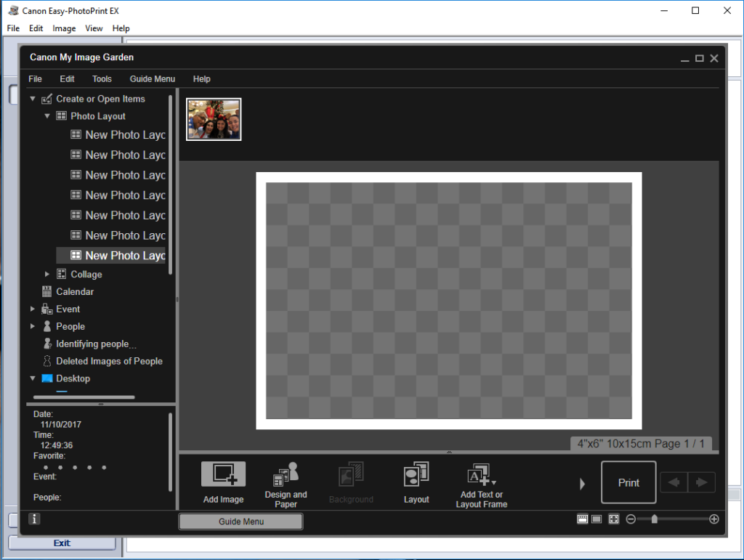Open Deleted Images of People
Screen dimensions: 744x560
click(x=109, y=361)
